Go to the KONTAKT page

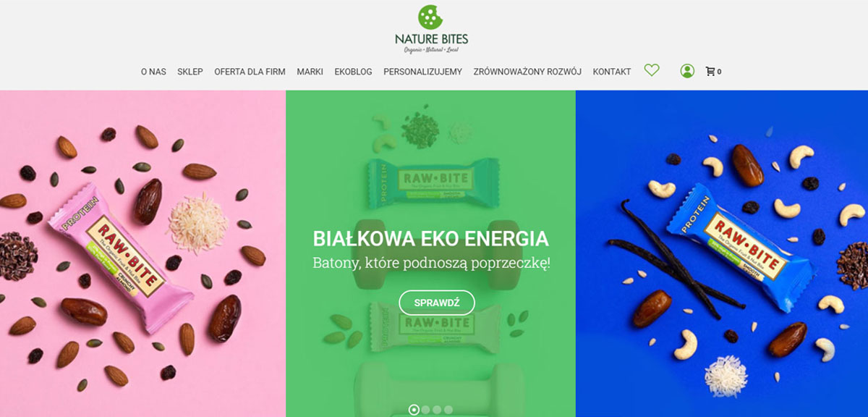click(x=612, y=72)
